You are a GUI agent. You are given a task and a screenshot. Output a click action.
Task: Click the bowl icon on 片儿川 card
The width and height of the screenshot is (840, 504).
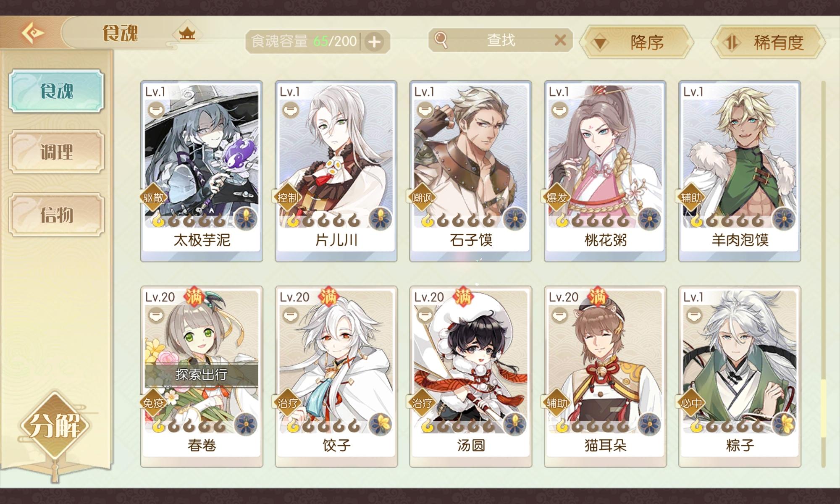click(x=290, y=111)
